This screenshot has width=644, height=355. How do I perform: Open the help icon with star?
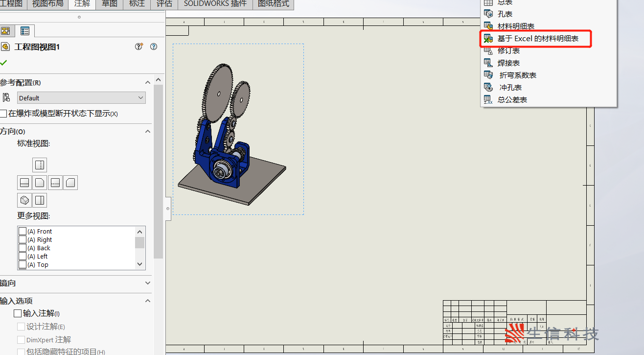click(x=139, y=47)
